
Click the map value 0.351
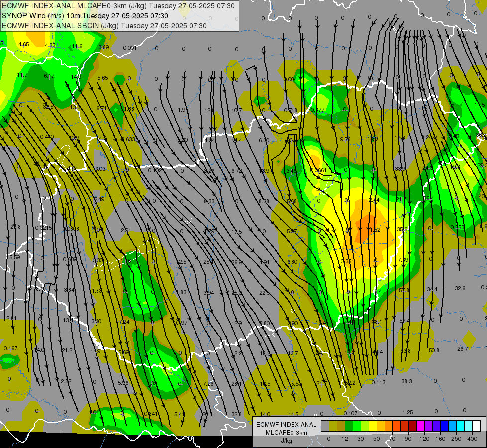point(347,261)
